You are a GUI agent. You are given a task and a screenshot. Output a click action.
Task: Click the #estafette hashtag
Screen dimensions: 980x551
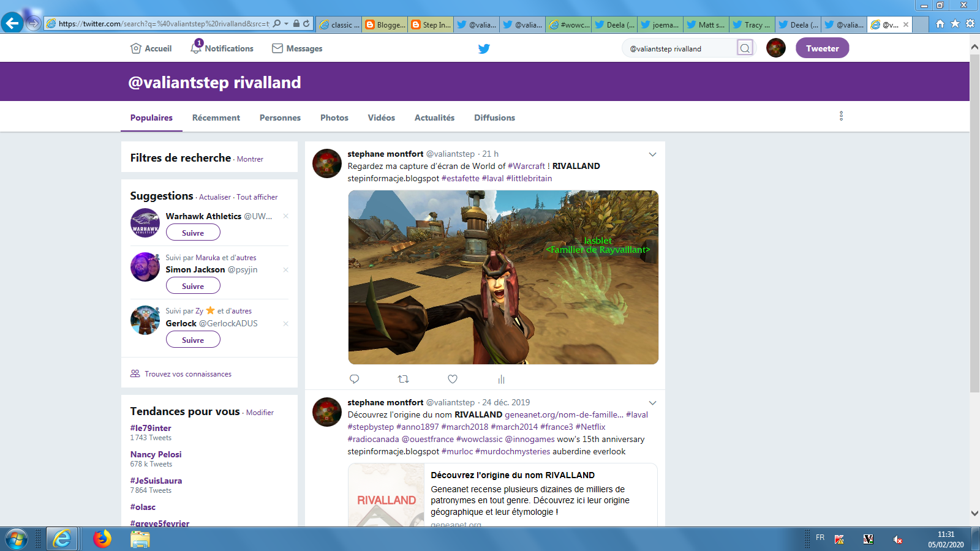pos(461,178)
